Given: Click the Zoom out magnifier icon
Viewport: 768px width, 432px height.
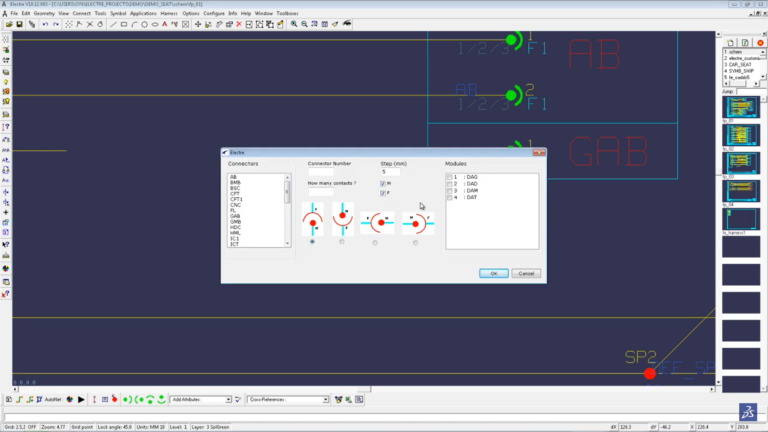Looking at the screenshot, I should click(x=304, y=24).
